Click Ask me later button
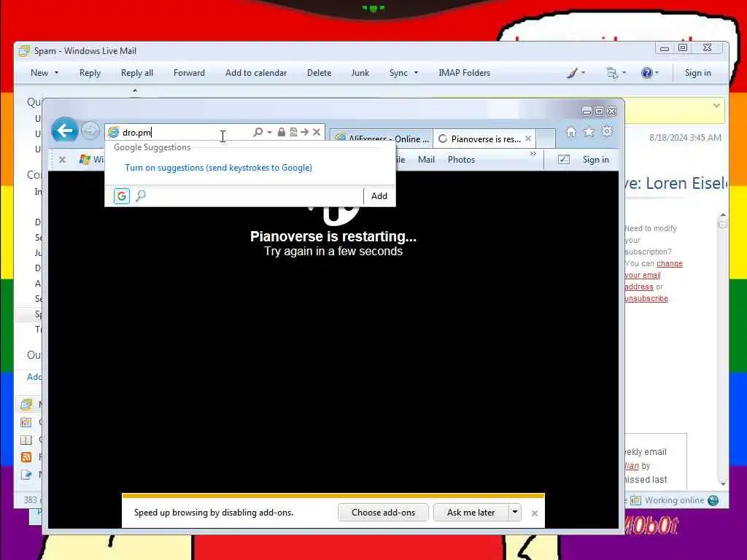 tap(471, 513)
